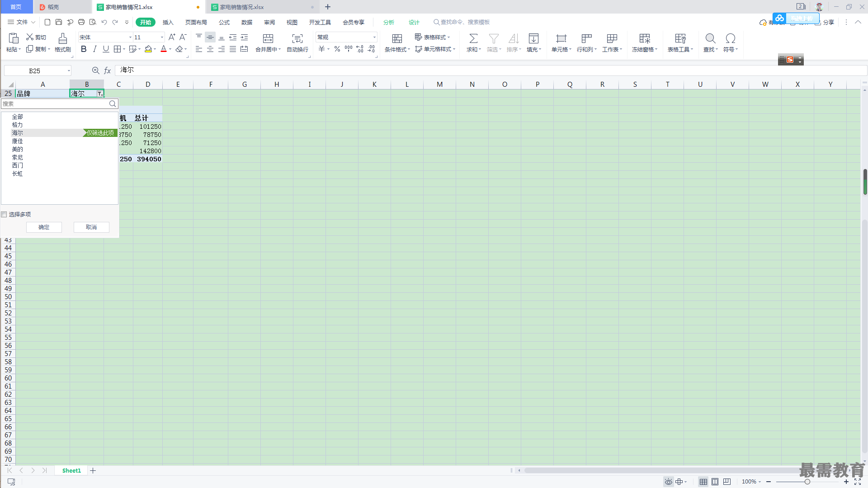Open the 公式 ribbon tab

click(224, 22)
